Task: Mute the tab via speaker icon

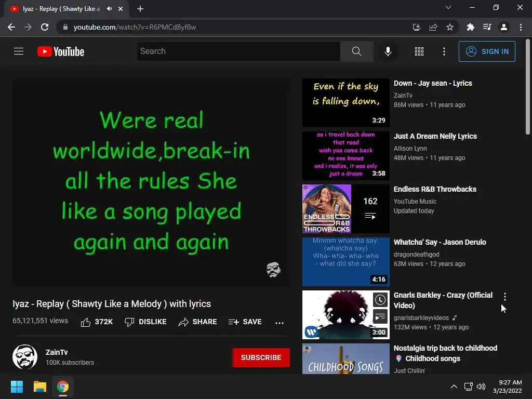Action: (109, 9)
